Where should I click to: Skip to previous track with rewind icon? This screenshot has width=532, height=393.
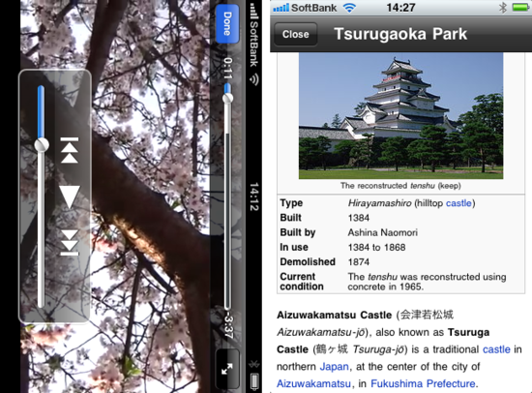click(x=70, y=150)
